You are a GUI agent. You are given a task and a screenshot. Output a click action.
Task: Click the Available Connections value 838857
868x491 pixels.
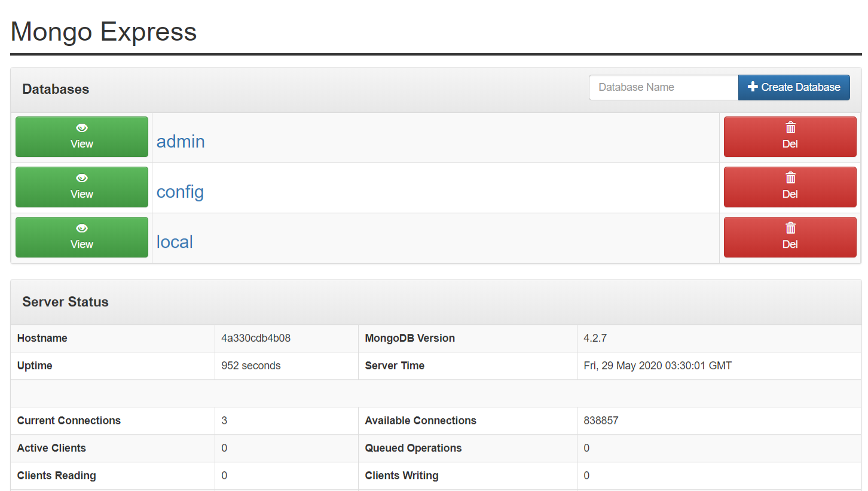(601, 421)
